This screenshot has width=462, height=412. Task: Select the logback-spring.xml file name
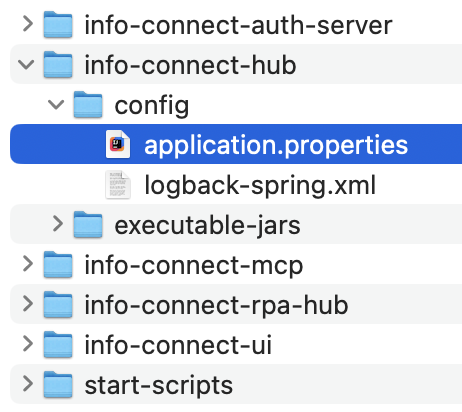coord(260,186)
